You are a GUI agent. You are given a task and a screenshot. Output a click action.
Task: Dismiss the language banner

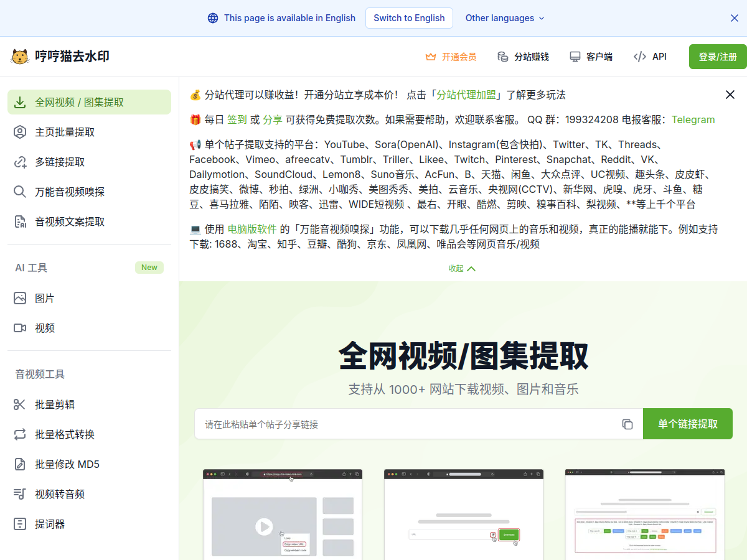tap(735, 18)
